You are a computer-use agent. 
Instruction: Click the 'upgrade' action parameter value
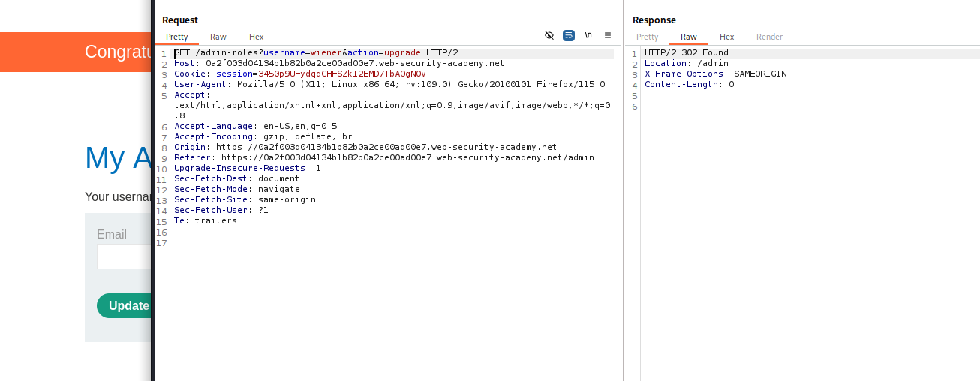(402, 53)
